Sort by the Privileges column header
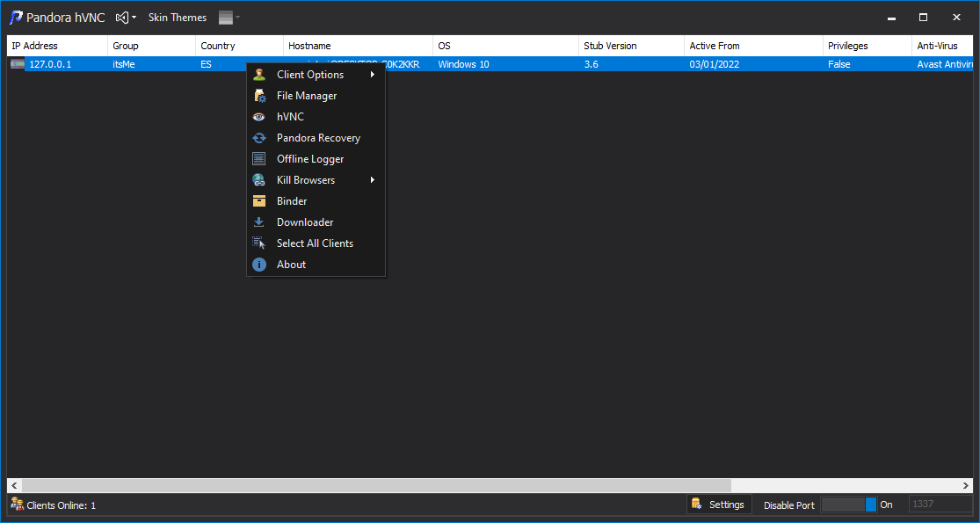Screen dimensions: 980x523 867,46
